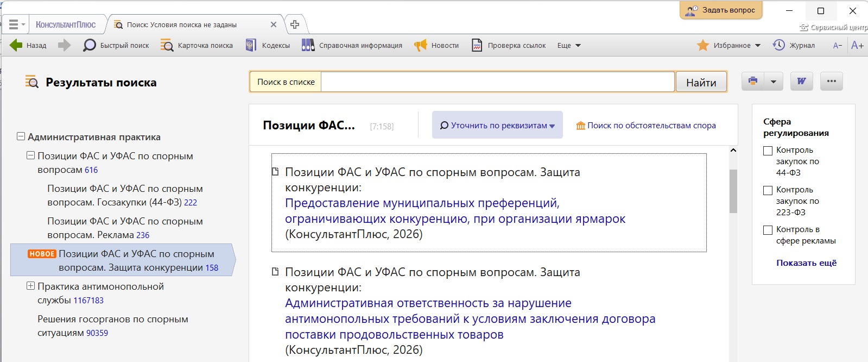The image size is (868, 362).
Task: Click Сфера регулирования heading
Action: [796, 127]
